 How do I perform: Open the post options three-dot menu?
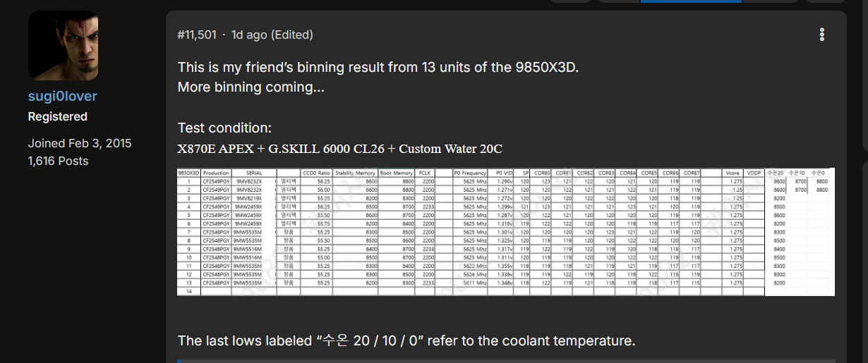(x=821, y=35)
